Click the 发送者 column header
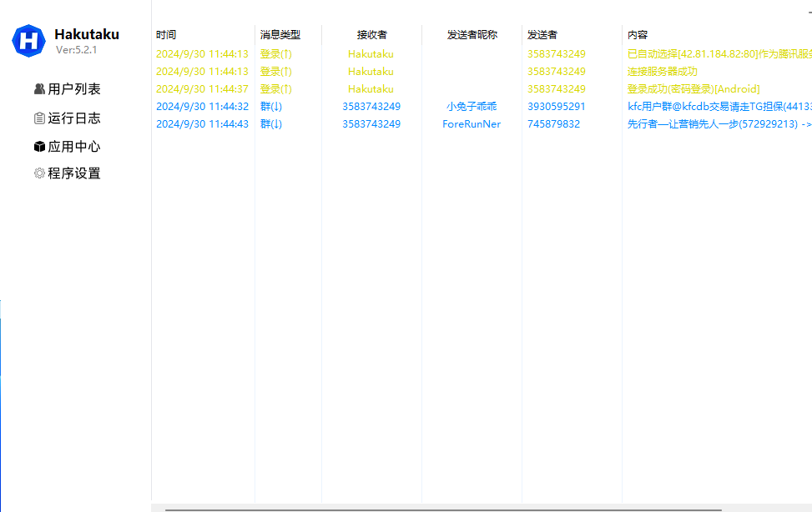 (x=542, y=35)
